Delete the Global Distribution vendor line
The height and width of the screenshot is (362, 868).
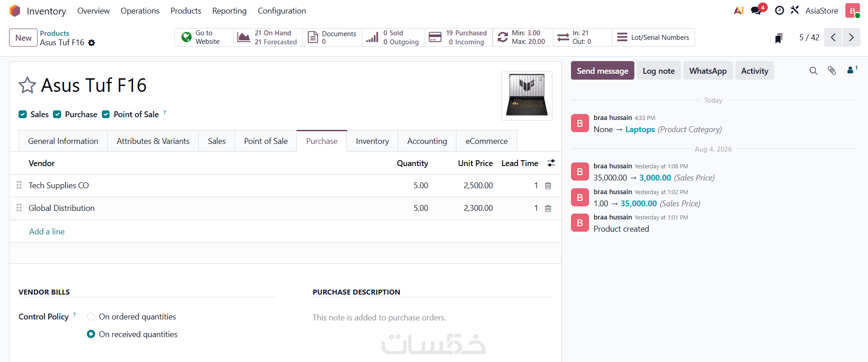point(548,209)
